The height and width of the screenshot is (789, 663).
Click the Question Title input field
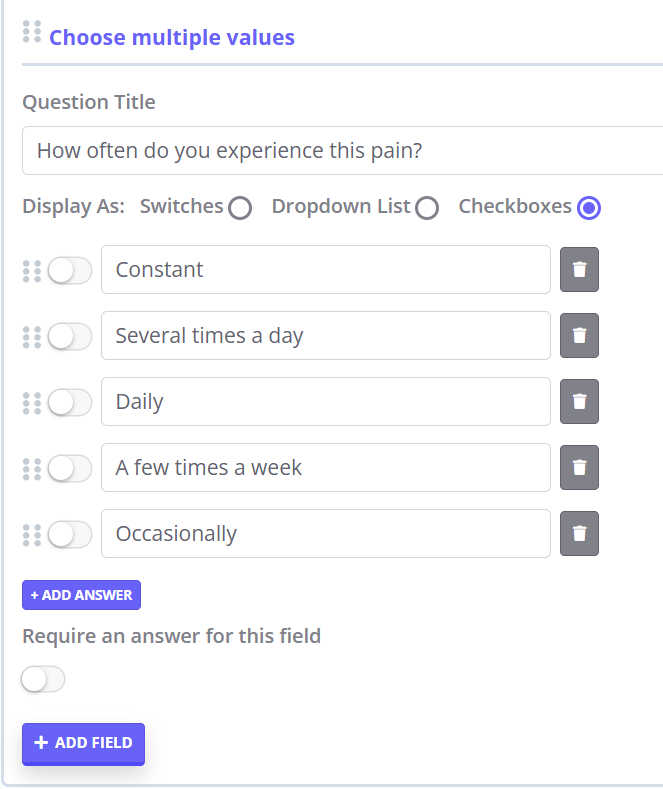(x=343, y=150)
